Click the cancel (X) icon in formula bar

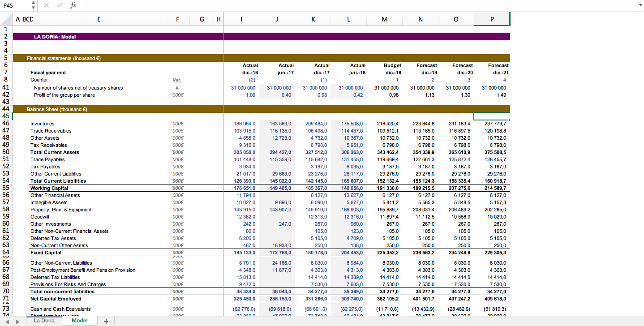pos(47,5)
